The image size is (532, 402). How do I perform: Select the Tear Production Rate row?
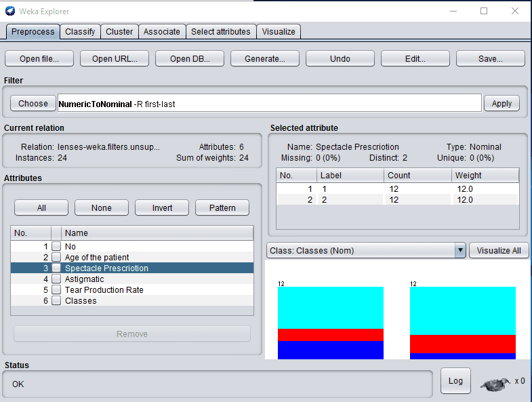click(x=132, y=289)
